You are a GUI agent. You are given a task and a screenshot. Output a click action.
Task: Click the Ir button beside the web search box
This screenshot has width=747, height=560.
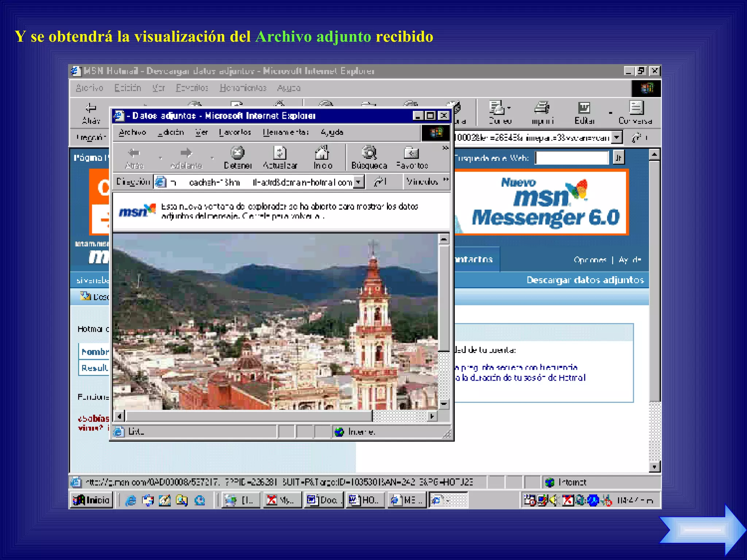619,157
